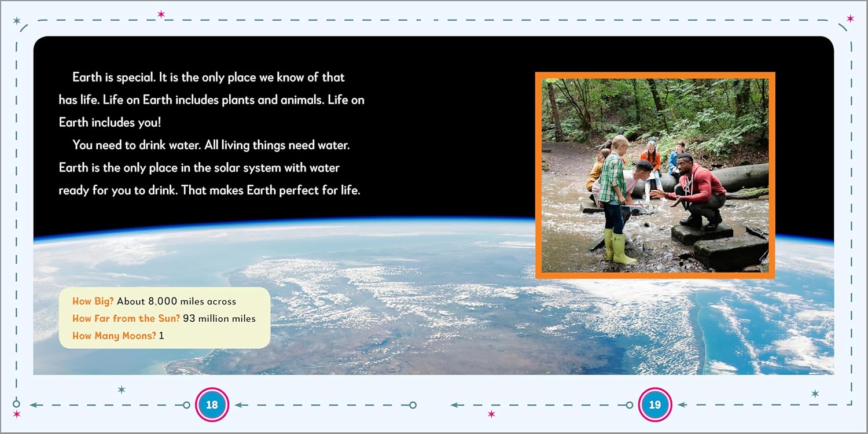The width and height of the screenshot is (868, 434).
Task: Click the "How Far from the Sun?" label
Action: click(x=126, y=318)
